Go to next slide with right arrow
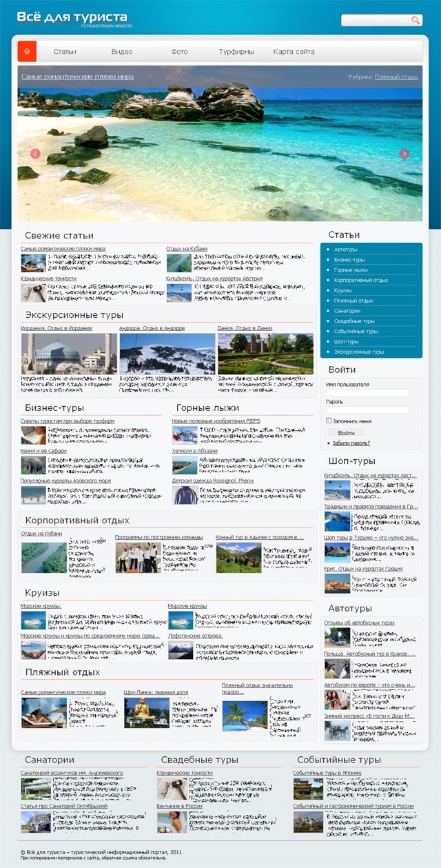This screenshot has height=868, width=441. 404,154
